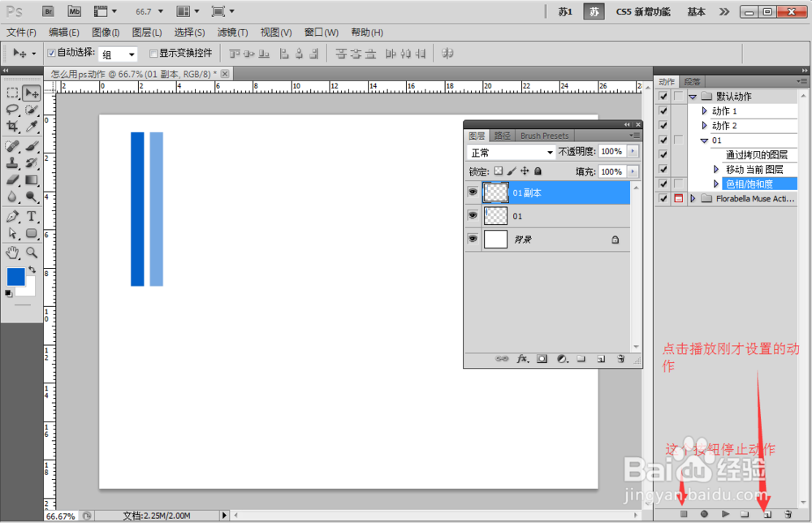Screen dimensions: 812x523
Task: Collapse the 默认动作 action set
Action: coord(693,97)
